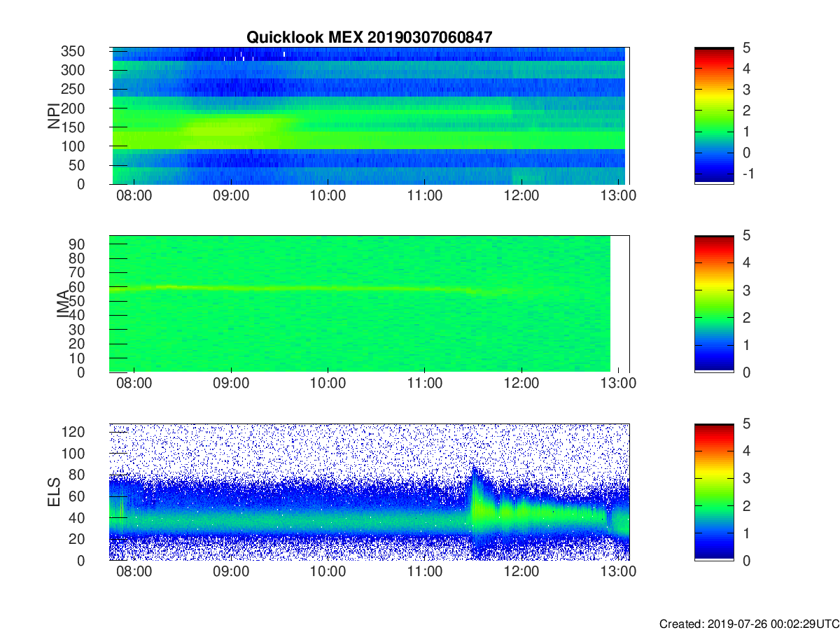The width and height of the screenshot is (840, 630).
Task: Click the 11:00 label under NPI plot
Action: pos(425,196)
